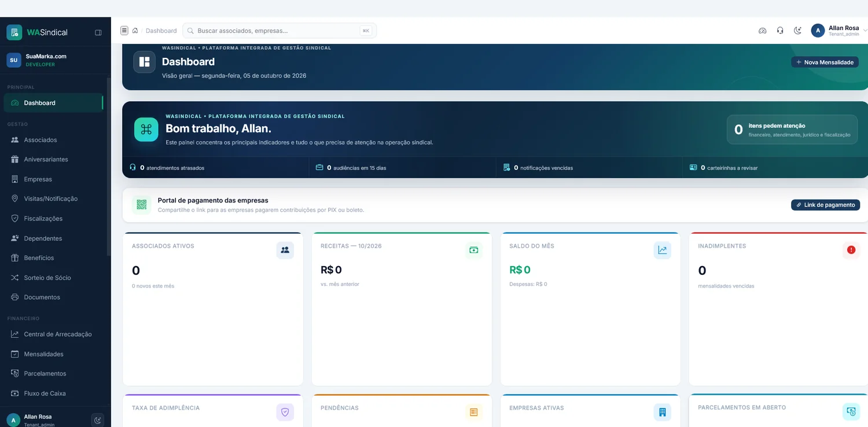Open Empresas in the sidebar
Image resolution: width=868 pixels, height=427 pixels.
[53, 179]
